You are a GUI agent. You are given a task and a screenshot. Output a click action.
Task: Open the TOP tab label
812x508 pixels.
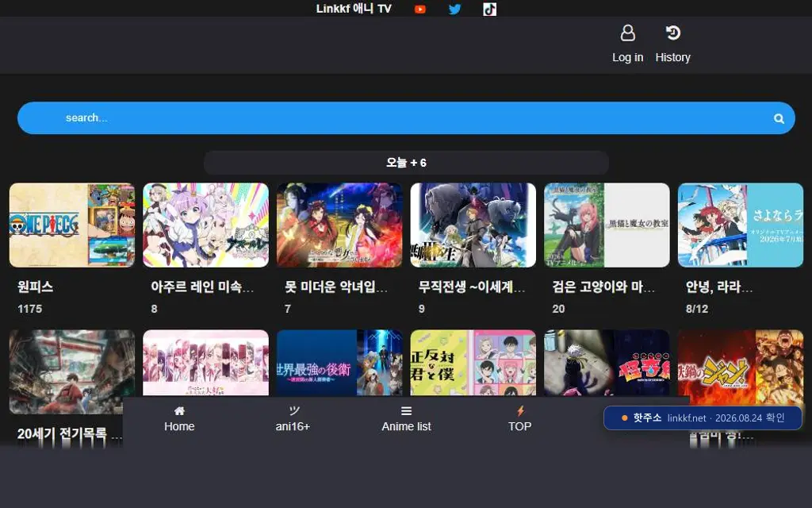point(519,426)
